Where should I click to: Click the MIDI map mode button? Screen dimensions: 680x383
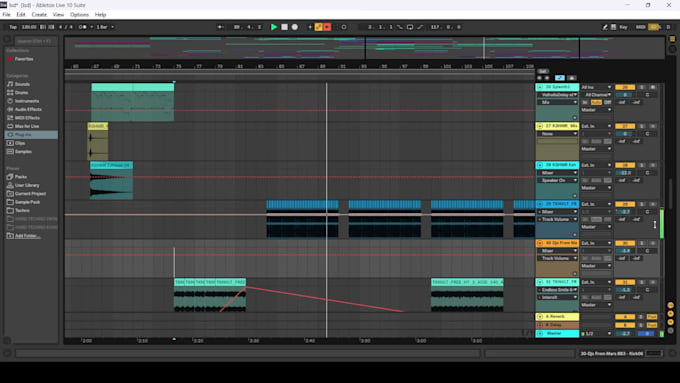click(x=641, y=27)
